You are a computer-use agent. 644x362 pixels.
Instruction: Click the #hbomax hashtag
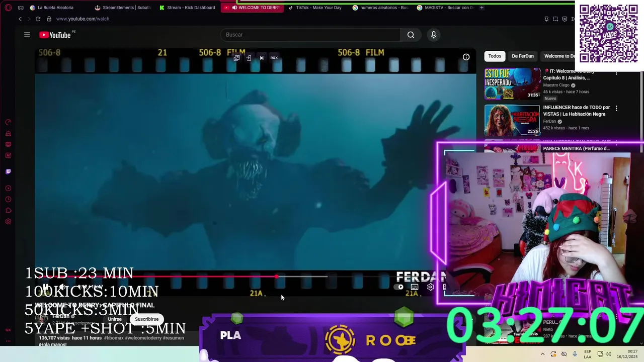(113, 338)
